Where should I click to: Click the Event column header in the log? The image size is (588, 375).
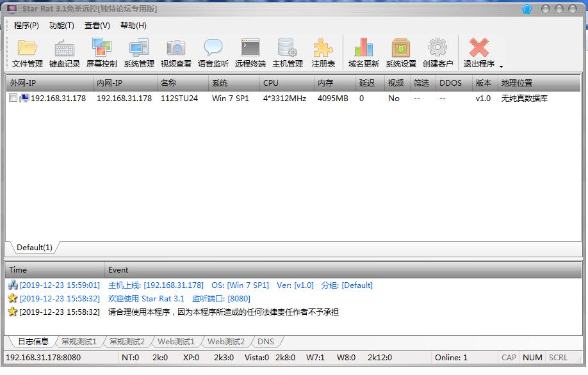pos(343,269)
